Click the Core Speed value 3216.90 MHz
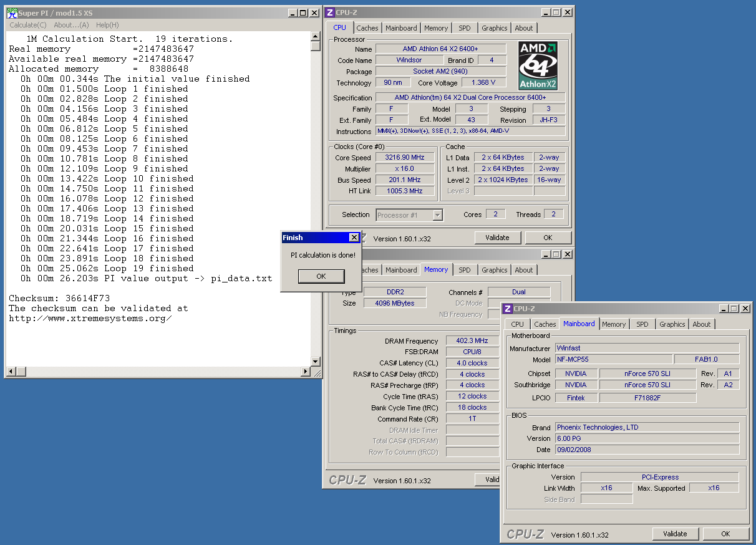Image resolution: width=756 pixels, height=545 pixels. click(405, 158)
